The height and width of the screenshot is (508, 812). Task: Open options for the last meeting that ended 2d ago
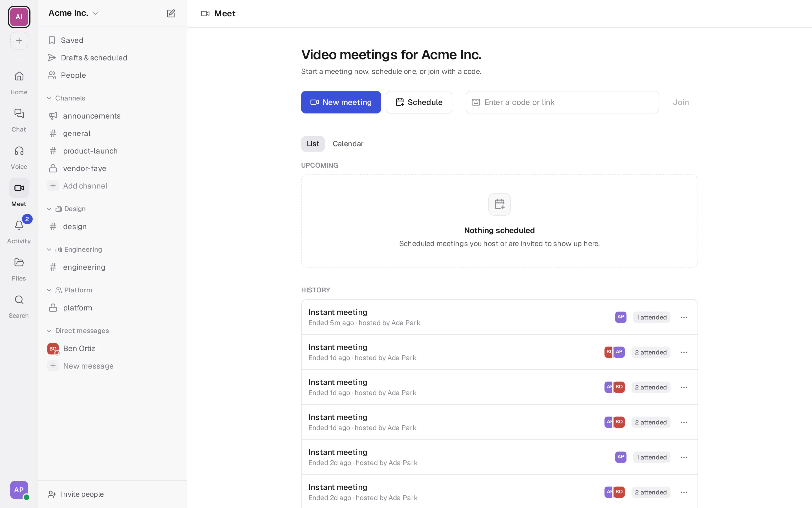[684, 492]
